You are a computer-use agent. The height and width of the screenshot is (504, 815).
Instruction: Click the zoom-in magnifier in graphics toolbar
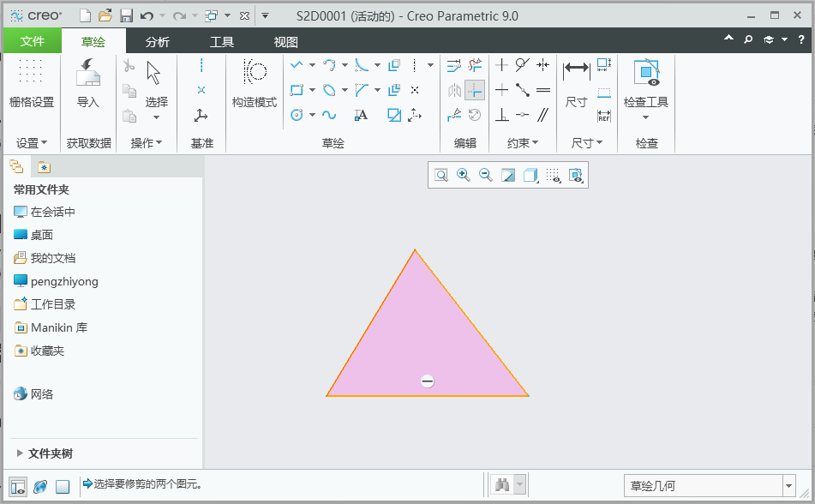463,175
